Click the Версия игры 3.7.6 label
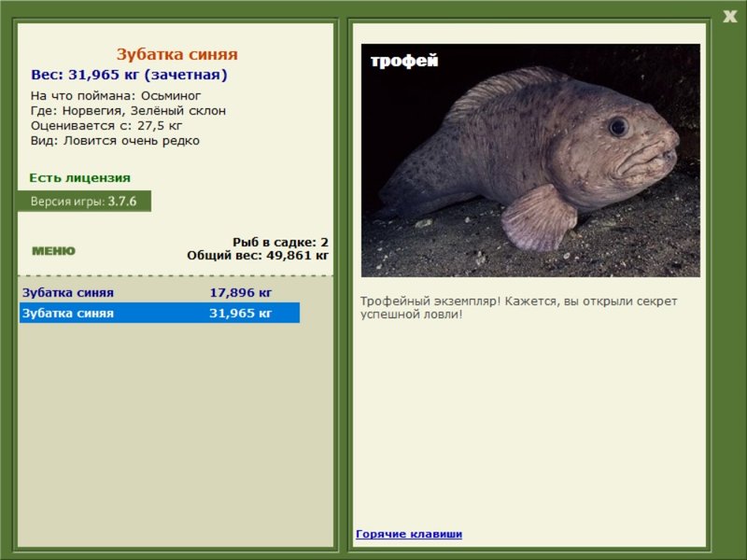 click(84, 201)
